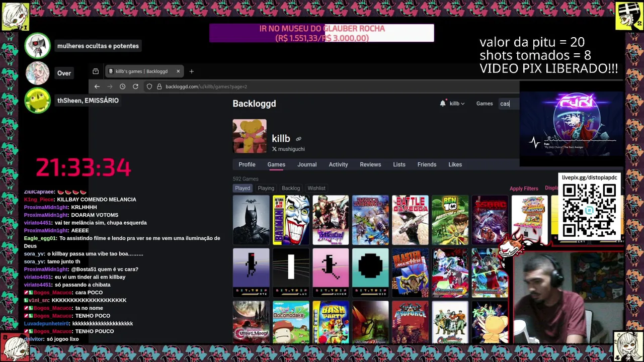Expand the killb account dropdown

pyautogui.click(x=457, y=104)
